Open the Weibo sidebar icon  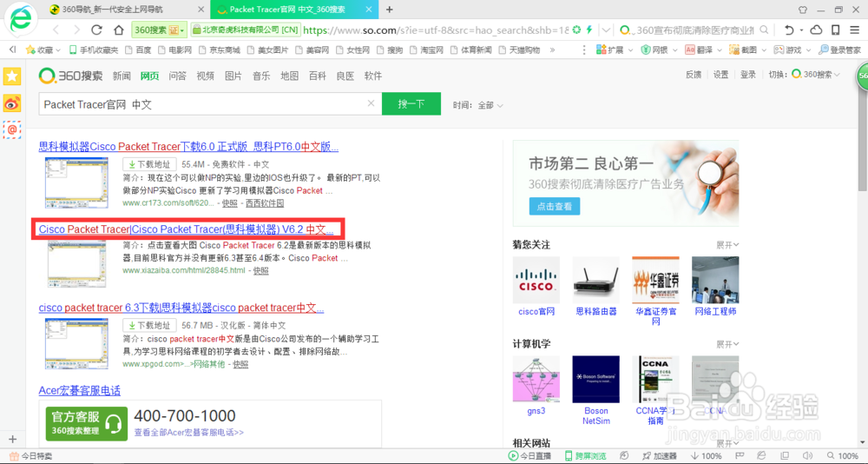pyautogui.click(x=11, y=103)
